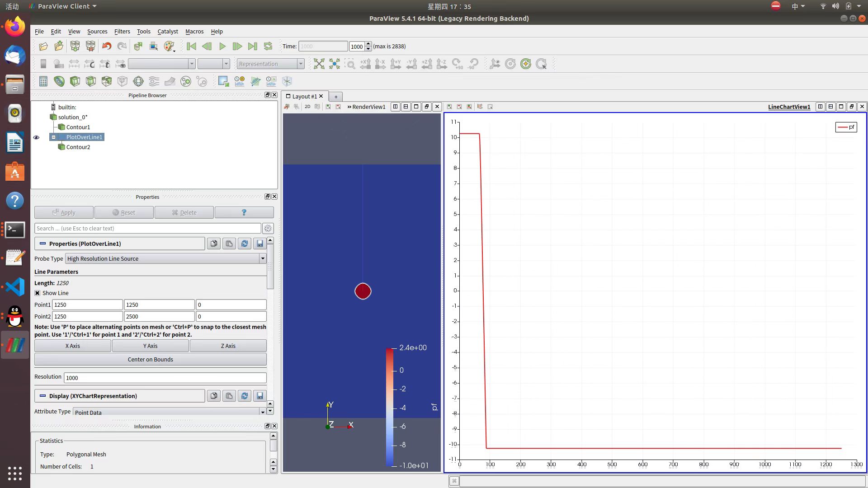
Task: Click the Clip filter icon
Action: [75, 81]
